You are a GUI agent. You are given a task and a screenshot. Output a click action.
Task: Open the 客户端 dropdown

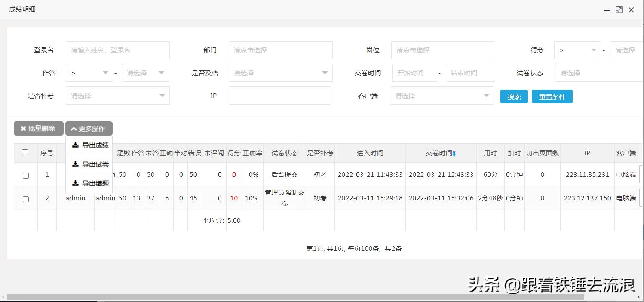click(442, 96)
